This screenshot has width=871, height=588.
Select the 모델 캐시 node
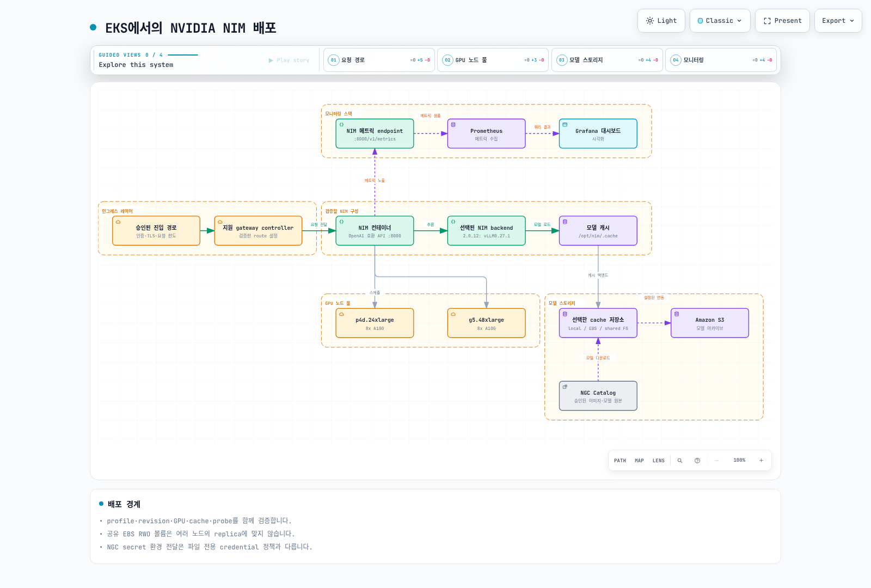tap(598, 231)
